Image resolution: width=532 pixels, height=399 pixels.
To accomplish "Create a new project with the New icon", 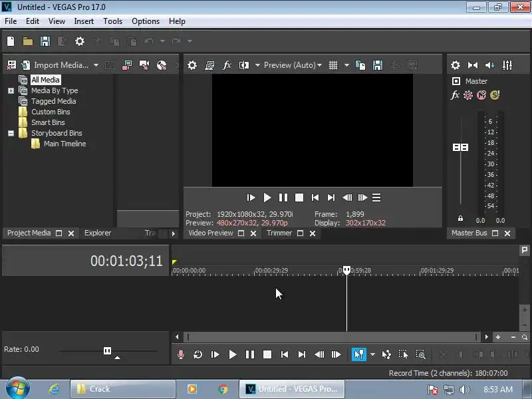I will click(x=11, y=41).
